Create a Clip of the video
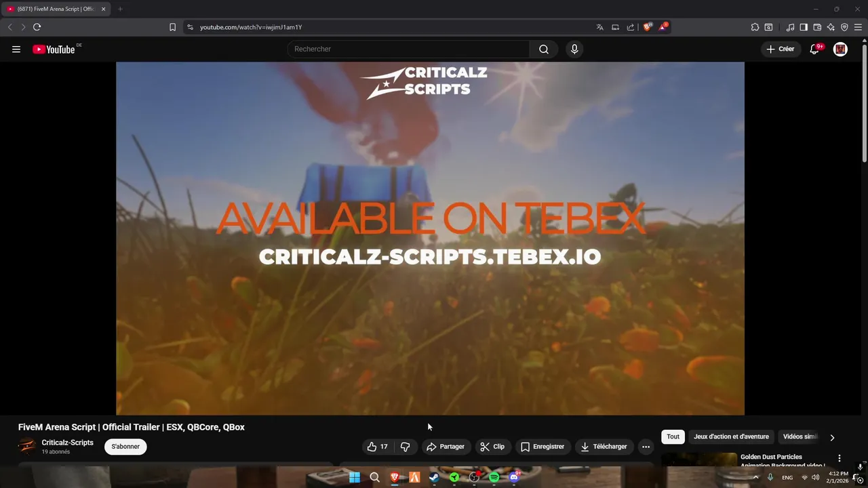Image resolution: width=868 pixels, height=488 pixels. click(492, 447)
